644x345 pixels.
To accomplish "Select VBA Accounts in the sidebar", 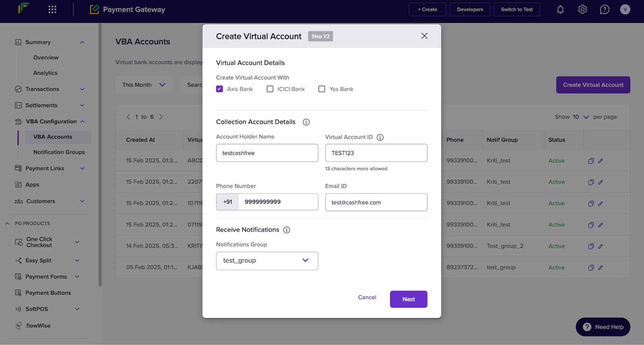I will pyautogui.click(x=58, y=137).
